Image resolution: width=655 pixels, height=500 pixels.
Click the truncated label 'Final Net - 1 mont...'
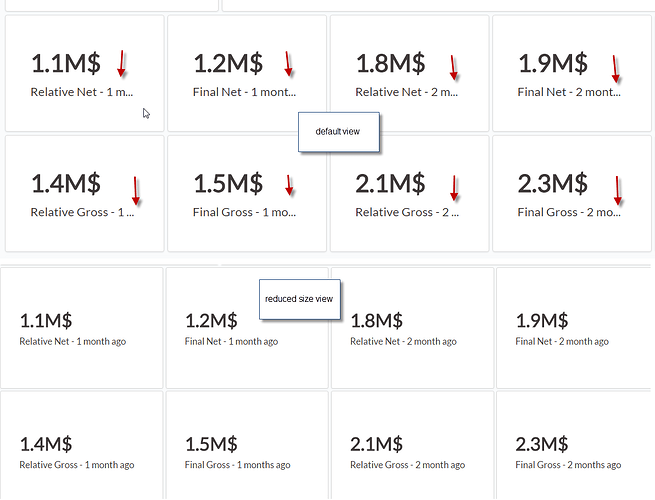tap(244, 92)
